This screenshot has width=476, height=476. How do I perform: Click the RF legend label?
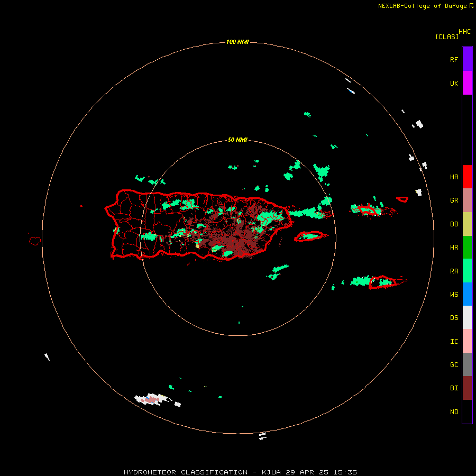click(454, 59)
